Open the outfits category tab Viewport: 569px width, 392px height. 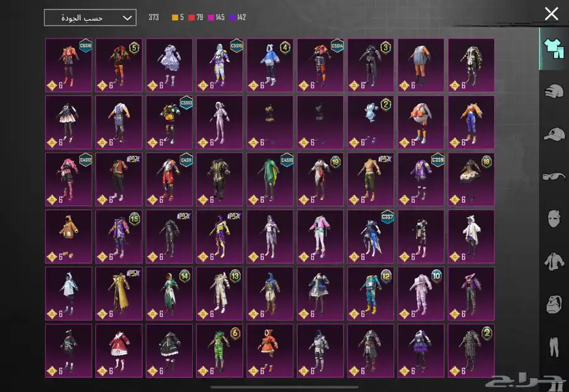coord(554,49)
